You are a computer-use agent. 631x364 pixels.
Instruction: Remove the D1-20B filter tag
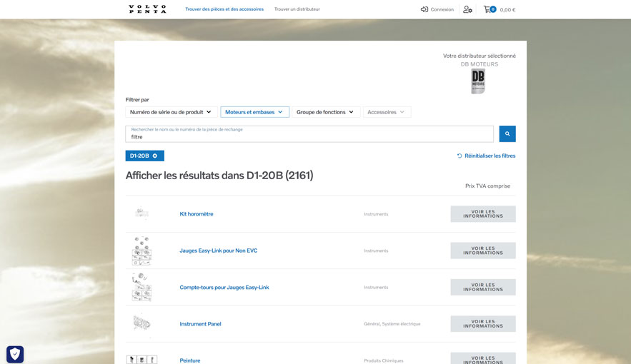pos(155,156)
